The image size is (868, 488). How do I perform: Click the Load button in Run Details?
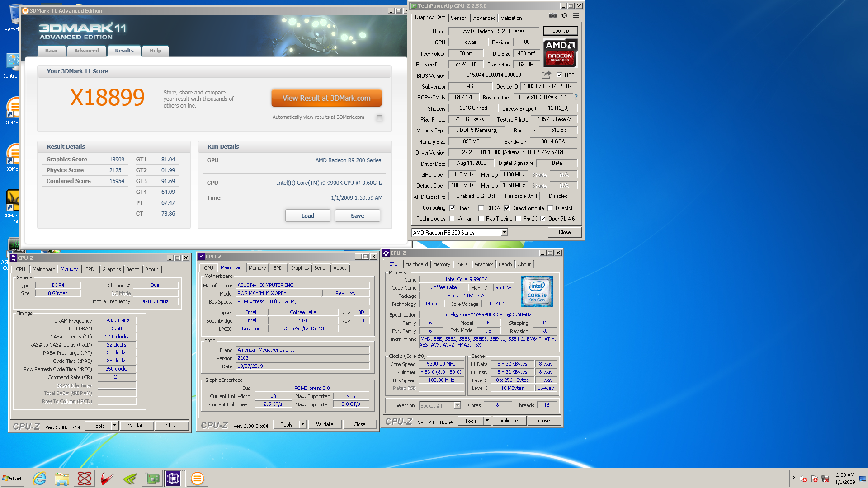(x=308, y=216)
